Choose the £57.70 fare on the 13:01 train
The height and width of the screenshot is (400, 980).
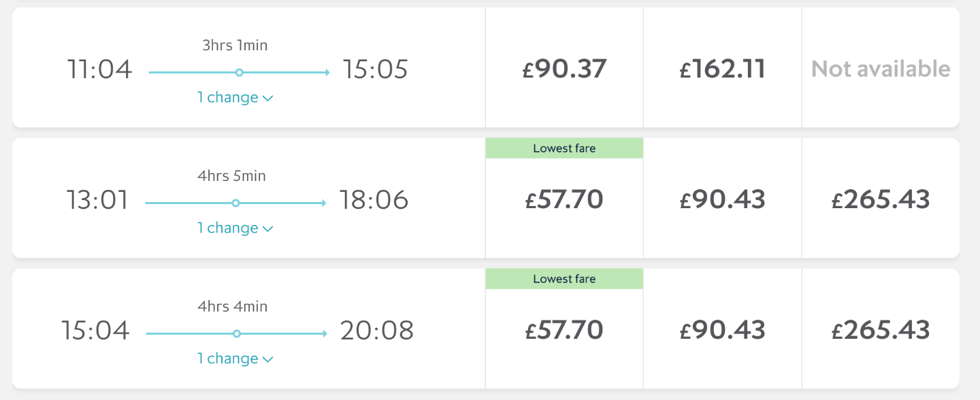tap(564, 199)
